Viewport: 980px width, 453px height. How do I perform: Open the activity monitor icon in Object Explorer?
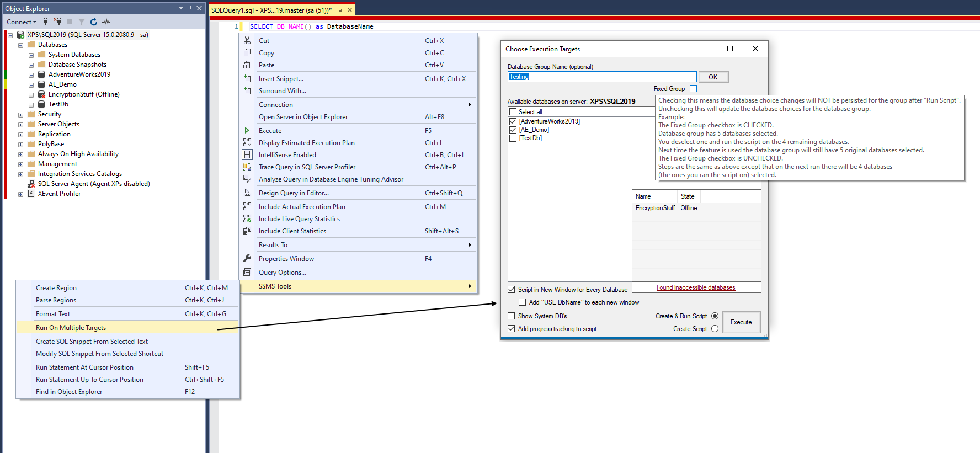click(x=106, y=22)
